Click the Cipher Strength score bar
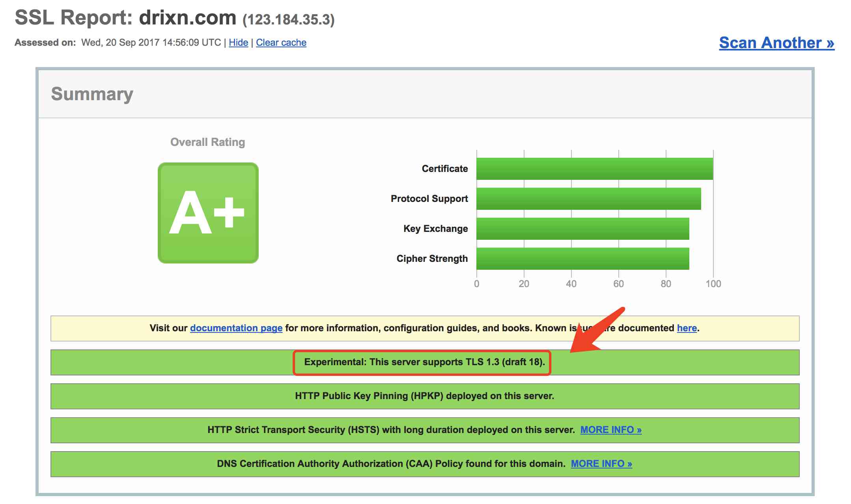 point(583,259)
